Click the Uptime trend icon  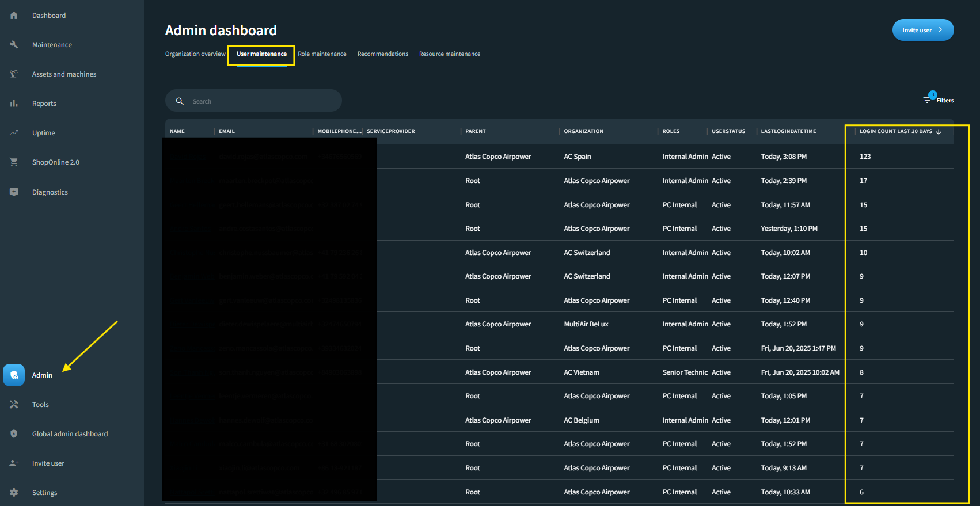coord(14,133)
